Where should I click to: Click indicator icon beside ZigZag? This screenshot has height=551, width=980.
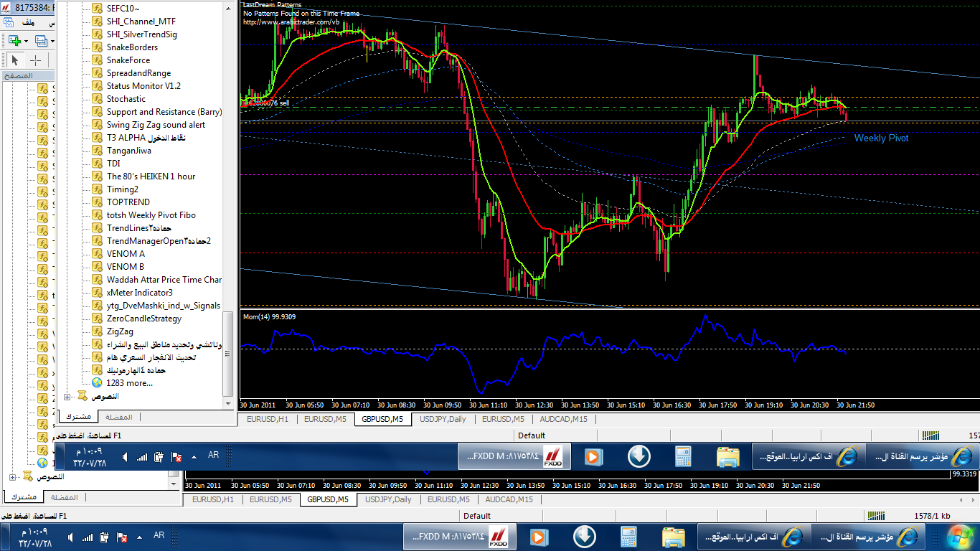pyautogui.click(x=97, y=331)
